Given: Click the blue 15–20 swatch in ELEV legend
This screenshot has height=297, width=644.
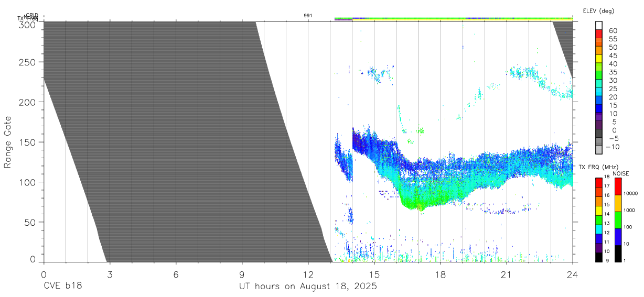Looking at the screenshot, I should coord(599,101).
